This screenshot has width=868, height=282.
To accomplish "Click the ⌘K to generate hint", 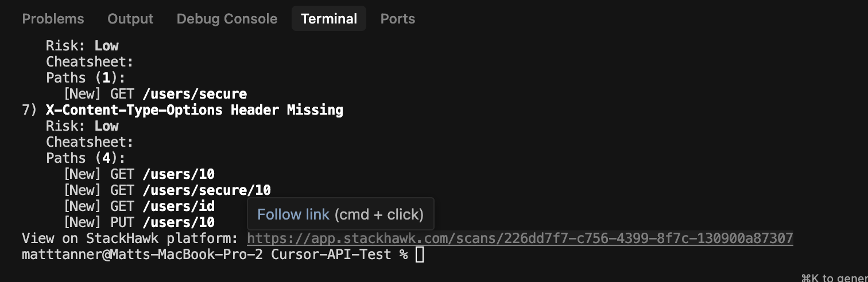I will pos(834,278).
